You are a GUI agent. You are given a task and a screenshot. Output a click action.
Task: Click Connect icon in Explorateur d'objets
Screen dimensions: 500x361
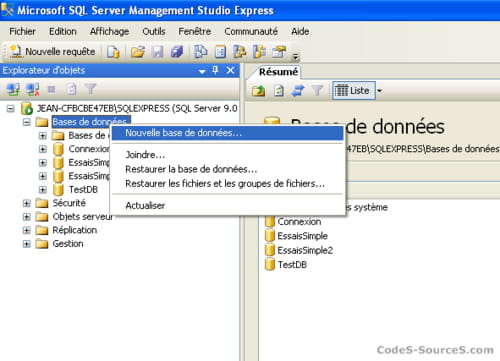pos(13,89)
